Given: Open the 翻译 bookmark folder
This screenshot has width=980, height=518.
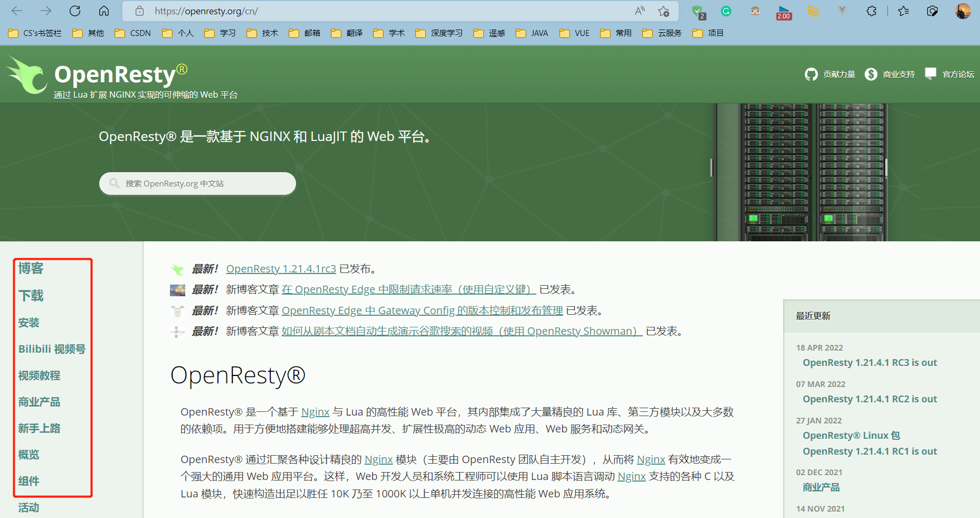Looking at the screenshot, I should click(x=347, y=33).
